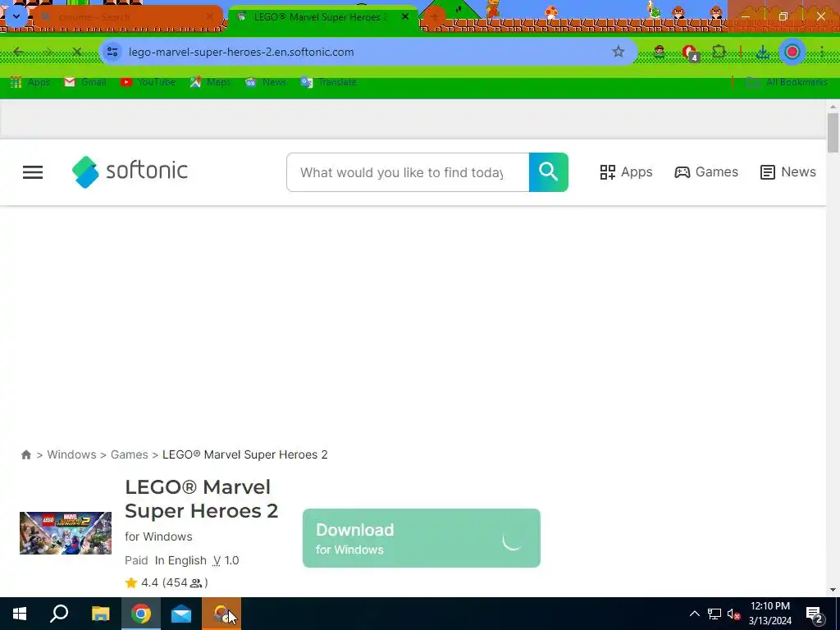Image resolution: width=840 pixels, height=630 pixels.
Task: Open the Chrome profile avatar
Action: [x=792, y=52]
